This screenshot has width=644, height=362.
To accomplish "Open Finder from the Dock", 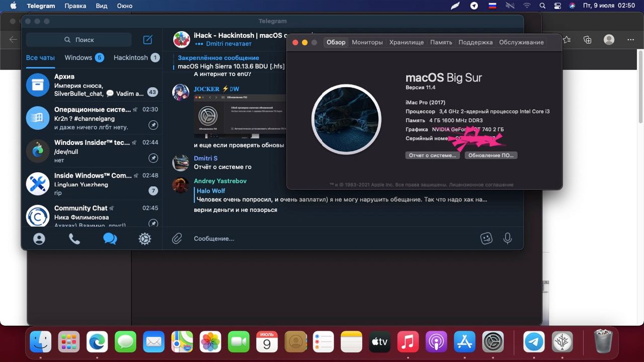I will (41, 342).
